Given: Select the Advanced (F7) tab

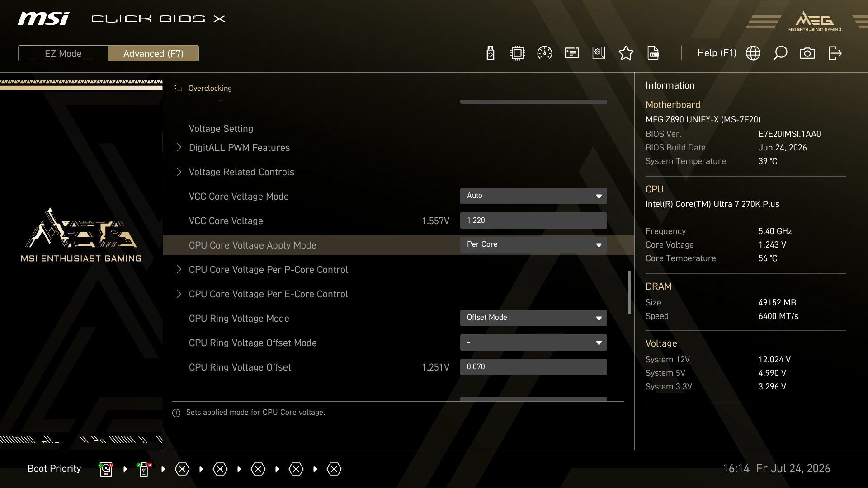Looking at the screenshot, I should point(154,53).
